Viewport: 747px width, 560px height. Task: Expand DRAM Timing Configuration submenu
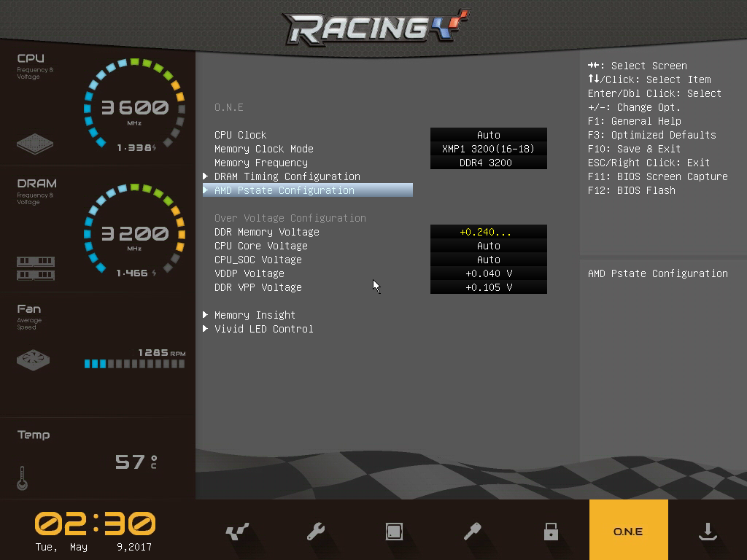287,176
